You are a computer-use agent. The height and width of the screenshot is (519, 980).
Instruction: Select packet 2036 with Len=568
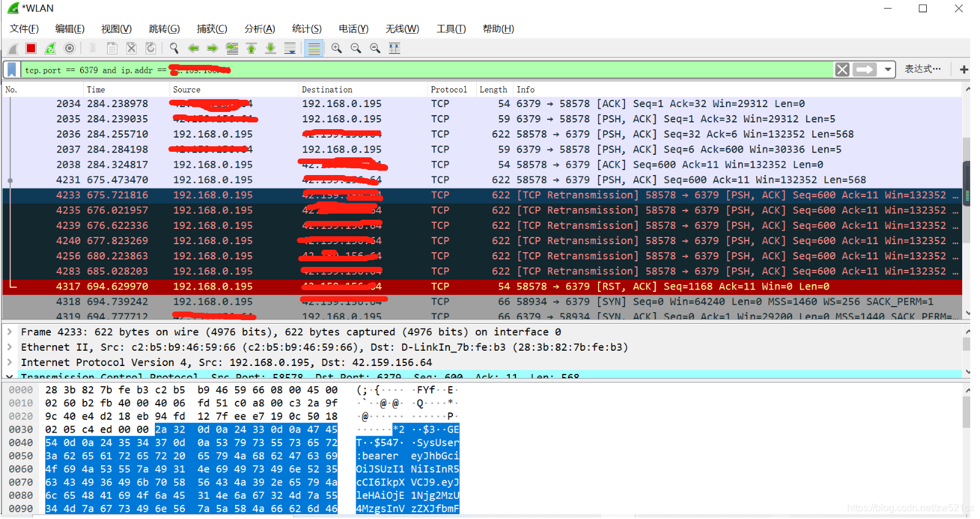point(482,134)
